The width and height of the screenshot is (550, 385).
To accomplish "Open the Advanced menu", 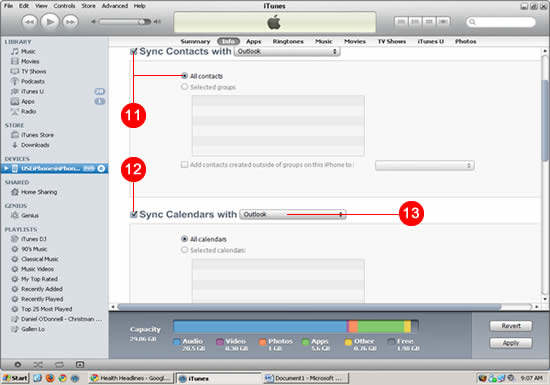I will 115,6.
